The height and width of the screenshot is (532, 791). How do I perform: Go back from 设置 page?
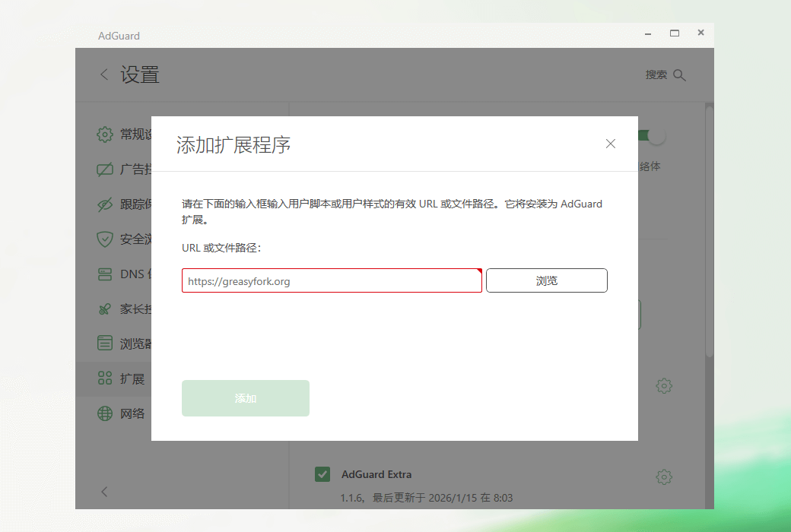(104, 74)
